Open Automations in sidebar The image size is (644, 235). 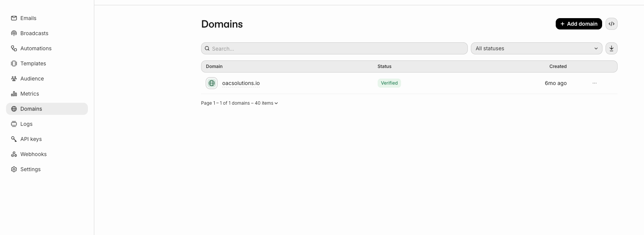click(47, 48)
